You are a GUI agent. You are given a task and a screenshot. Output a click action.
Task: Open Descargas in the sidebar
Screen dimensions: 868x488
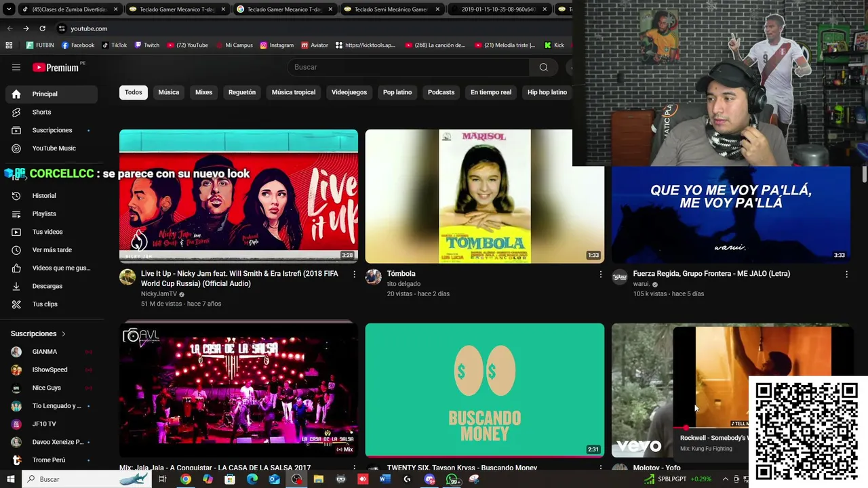[52, 286]
